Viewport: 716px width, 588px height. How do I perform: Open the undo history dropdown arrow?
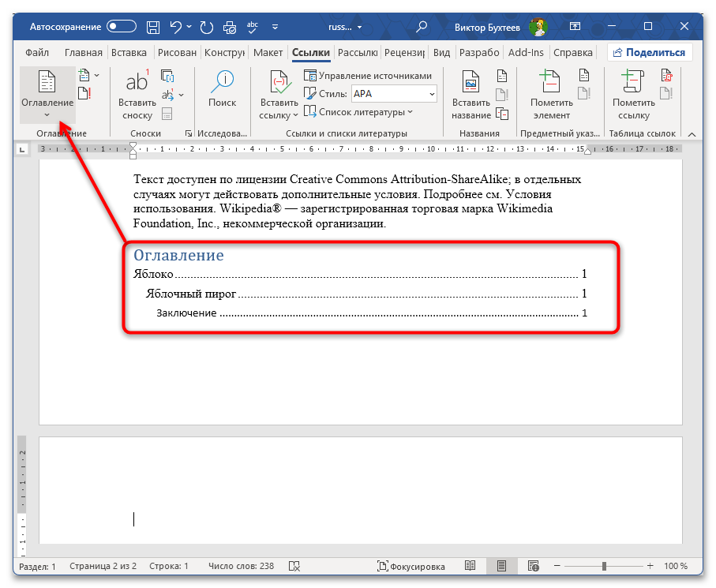(189, 27)
